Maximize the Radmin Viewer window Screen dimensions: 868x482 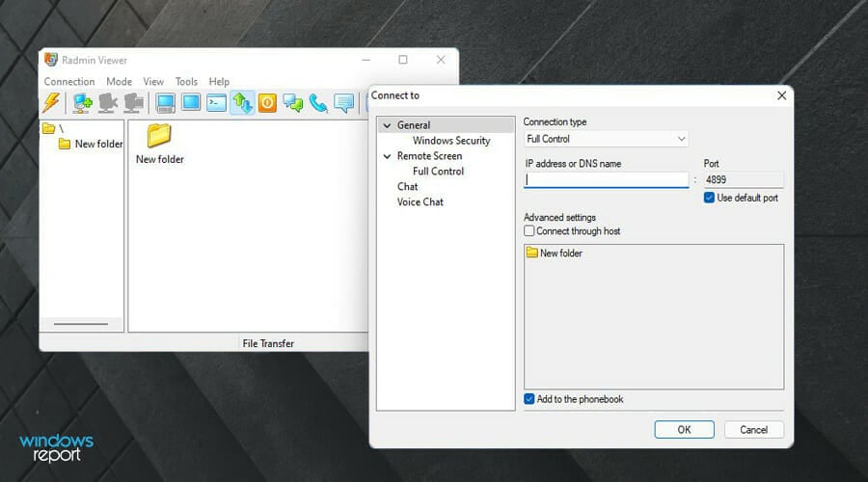click(403, 60)
